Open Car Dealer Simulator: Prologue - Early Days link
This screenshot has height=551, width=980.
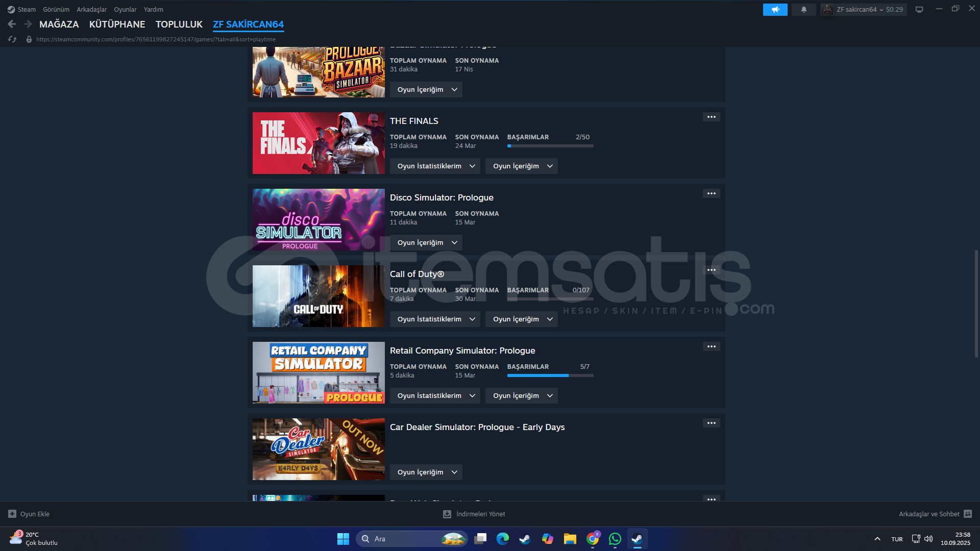[x=477, y=427]
